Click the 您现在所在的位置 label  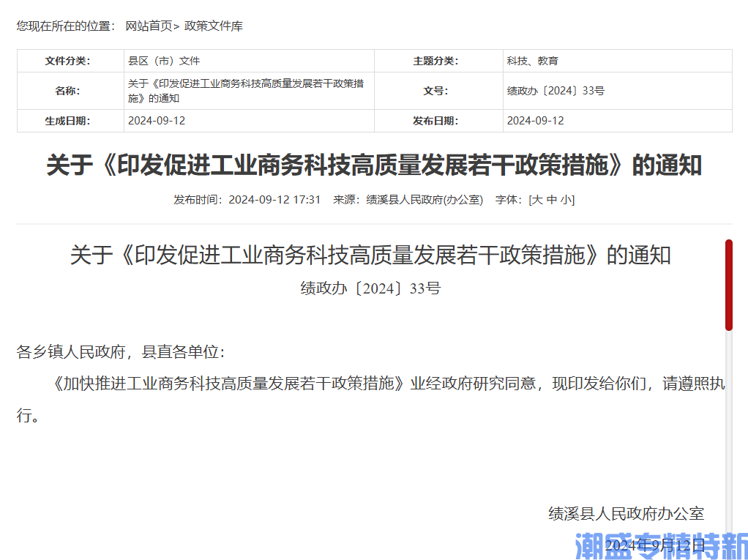[65, 26]
